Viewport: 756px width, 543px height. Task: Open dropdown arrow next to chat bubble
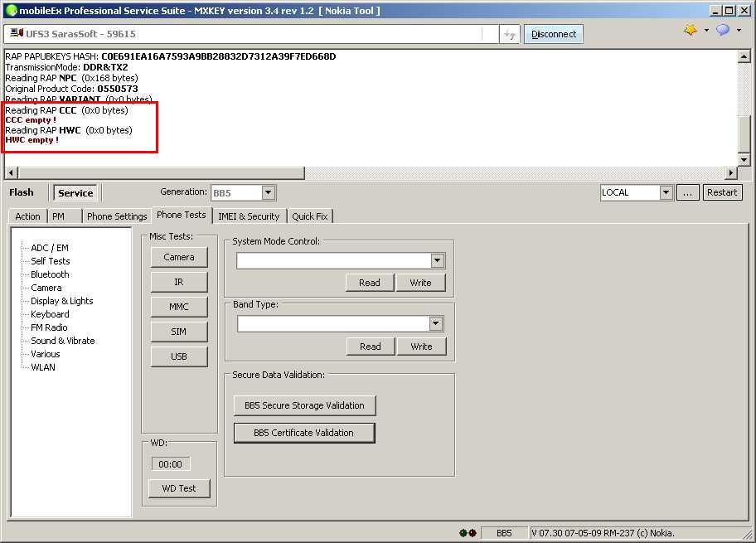739,31
